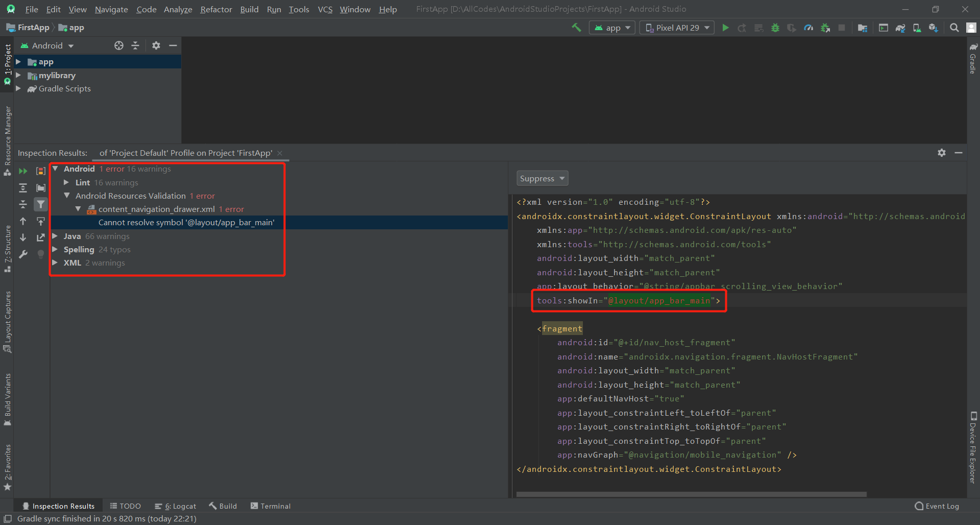Toggle Autoscroll to Source button
Image resolution: width=980 pixels, height=525 pixels.
pos(41,221)
